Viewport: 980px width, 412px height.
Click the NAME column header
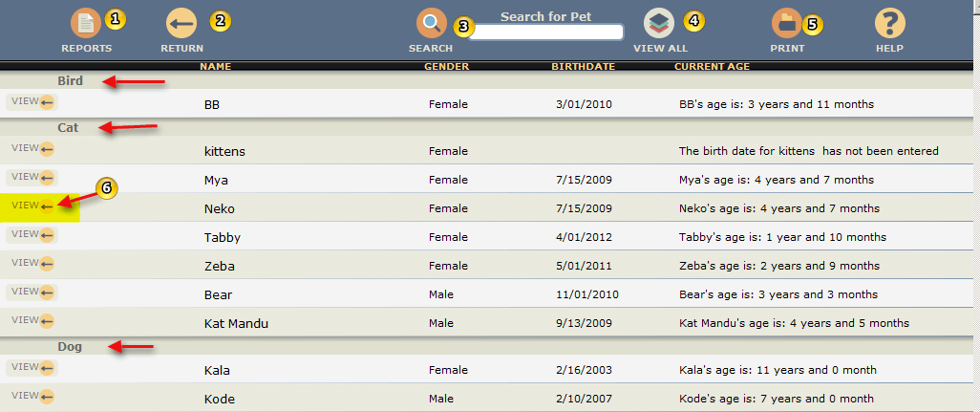[x=216, y=67]
